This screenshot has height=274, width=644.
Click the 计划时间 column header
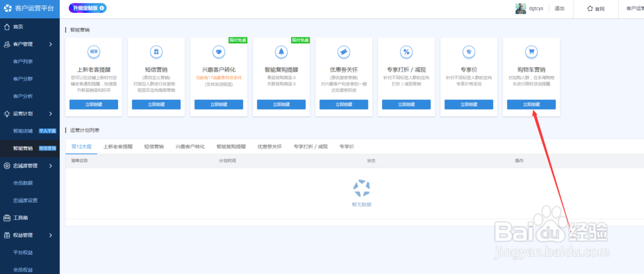[227, 161]
